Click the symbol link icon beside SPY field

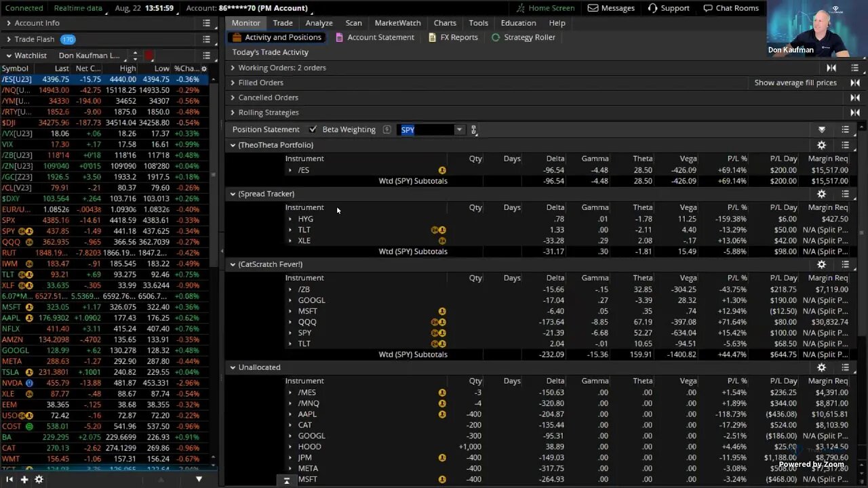pos(474,129)
